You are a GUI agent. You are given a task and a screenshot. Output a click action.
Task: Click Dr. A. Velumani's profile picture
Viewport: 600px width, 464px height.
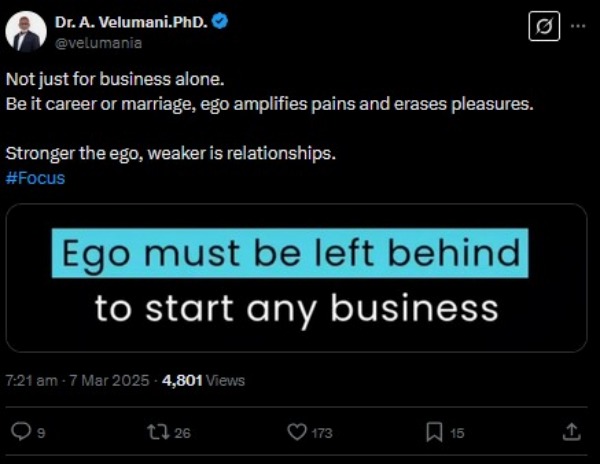click(x=27, y=32)
